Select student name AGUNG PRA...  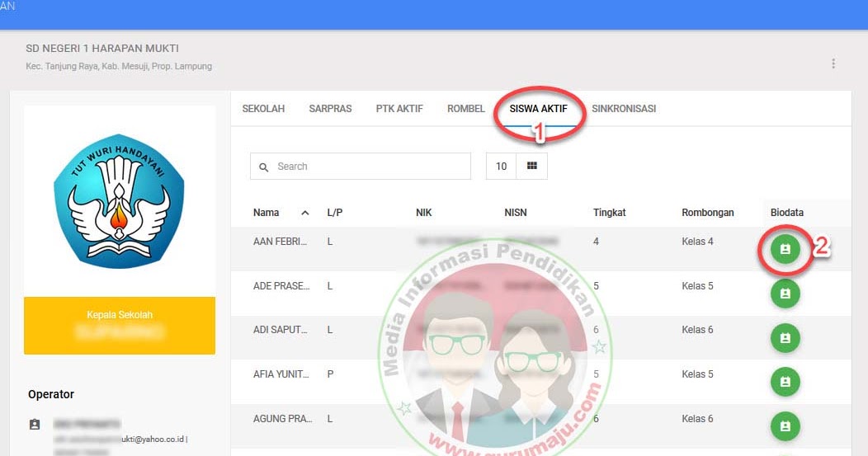point(282,419)
